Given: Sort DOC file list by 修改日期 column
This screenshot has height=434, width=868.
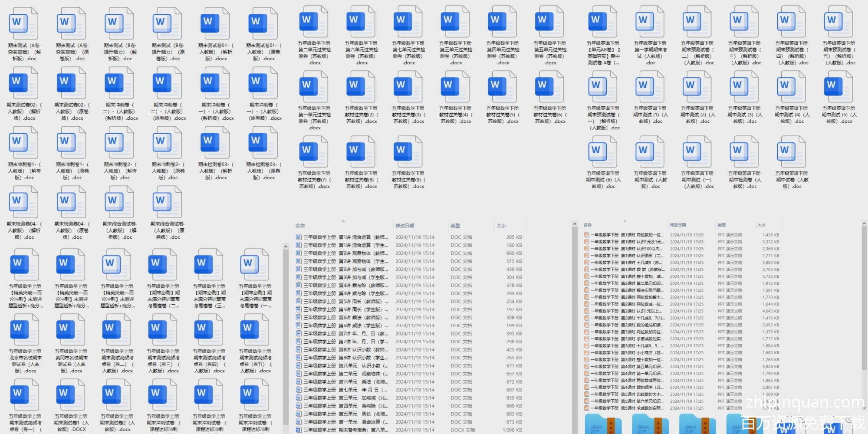Looking at the screenshot, I should (404, 226).
